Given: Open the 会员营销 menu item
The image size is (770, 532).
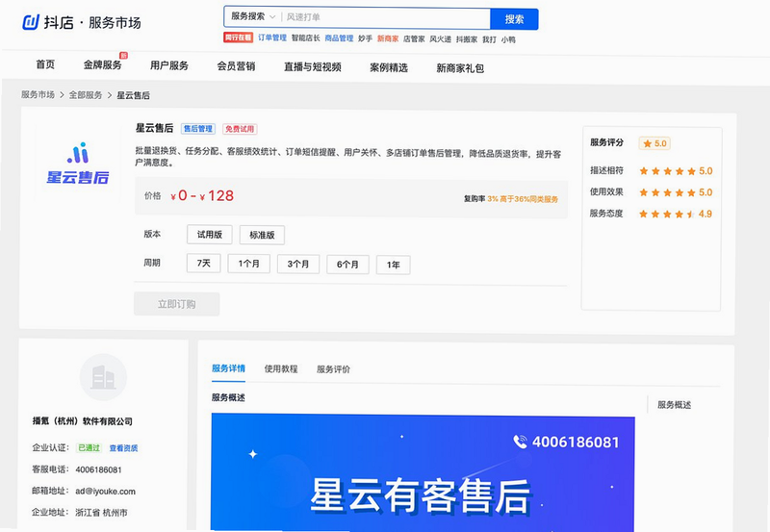Looking at the screenshot, I should point(236,66).
